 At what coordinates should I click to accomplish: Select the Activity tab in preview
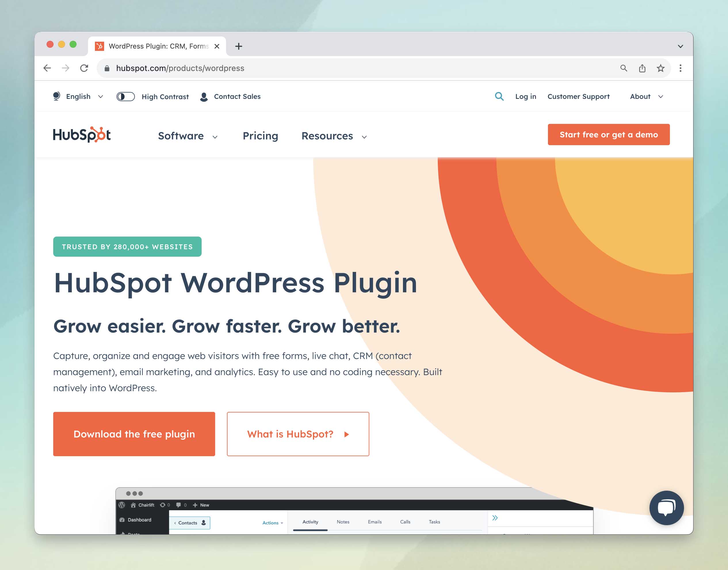[310, 522]
